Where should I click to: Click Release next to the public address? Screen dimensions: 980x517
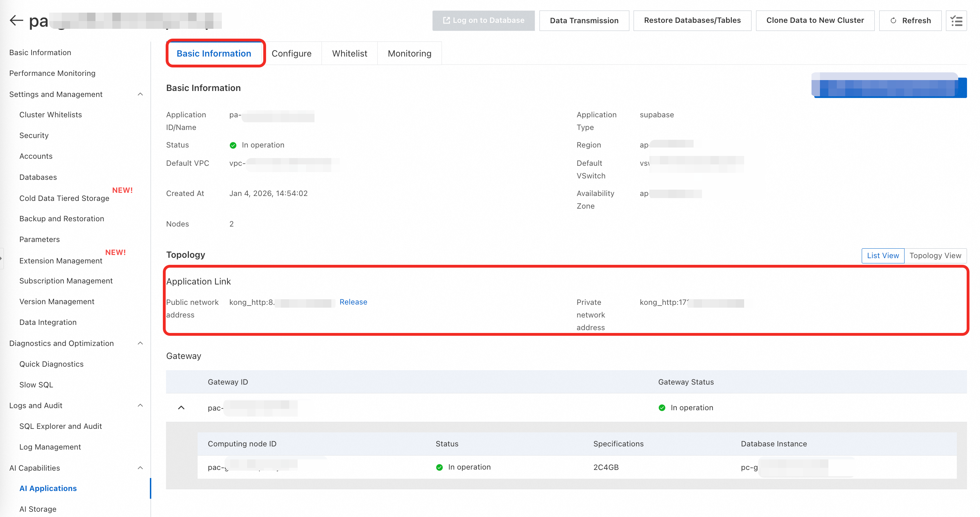point(353,302)
